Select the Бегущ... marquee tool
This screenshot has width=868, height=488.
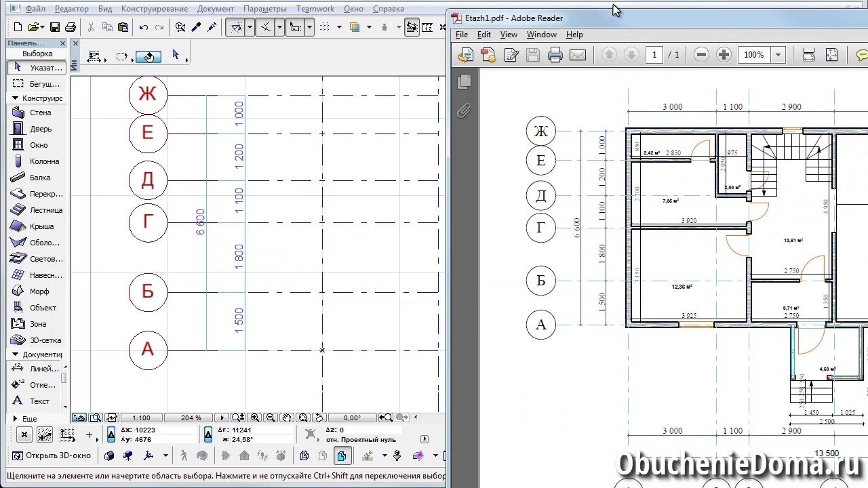coord(37,84)
